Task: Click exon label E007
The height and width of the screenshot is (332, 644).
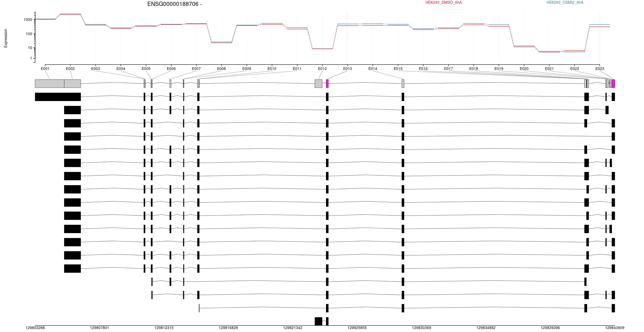Action: (196, 69)
